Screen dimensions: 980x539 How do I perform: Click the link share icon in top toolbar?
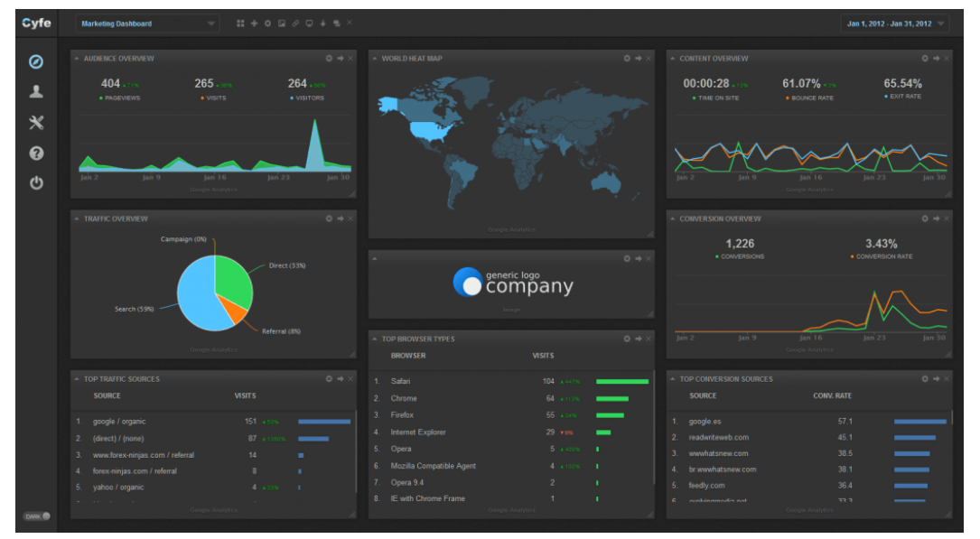click(x=295, y=23)
